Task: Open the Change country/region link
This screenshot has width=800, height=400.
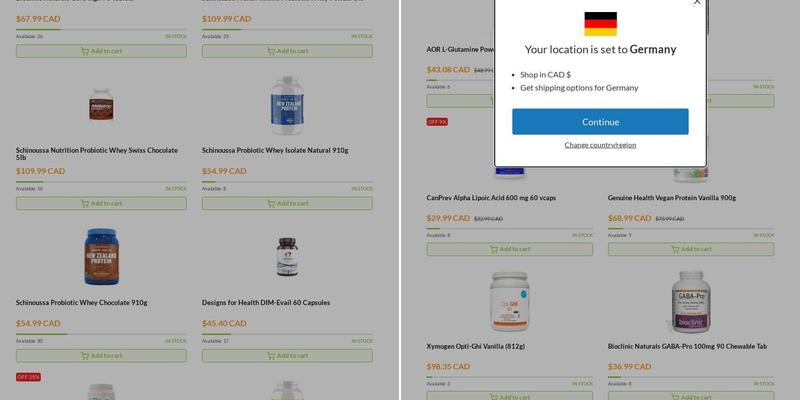Action: [600, 145]
